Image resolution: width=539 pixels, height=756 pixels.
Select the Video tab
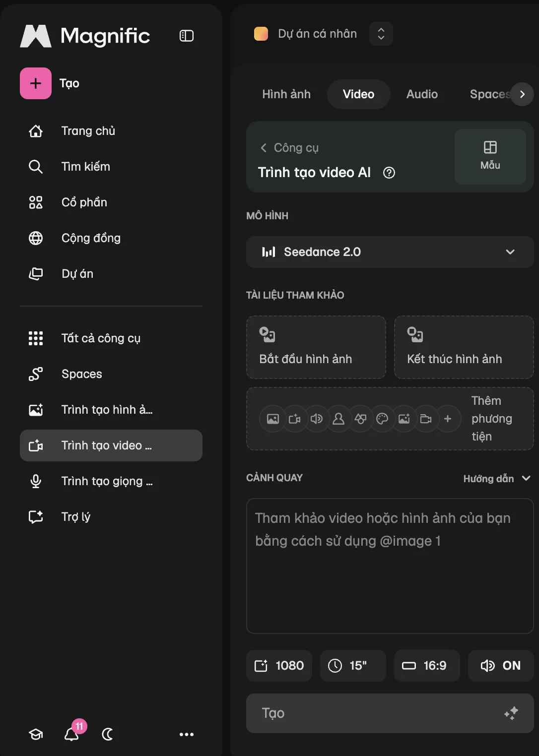(x=358, y=94)
